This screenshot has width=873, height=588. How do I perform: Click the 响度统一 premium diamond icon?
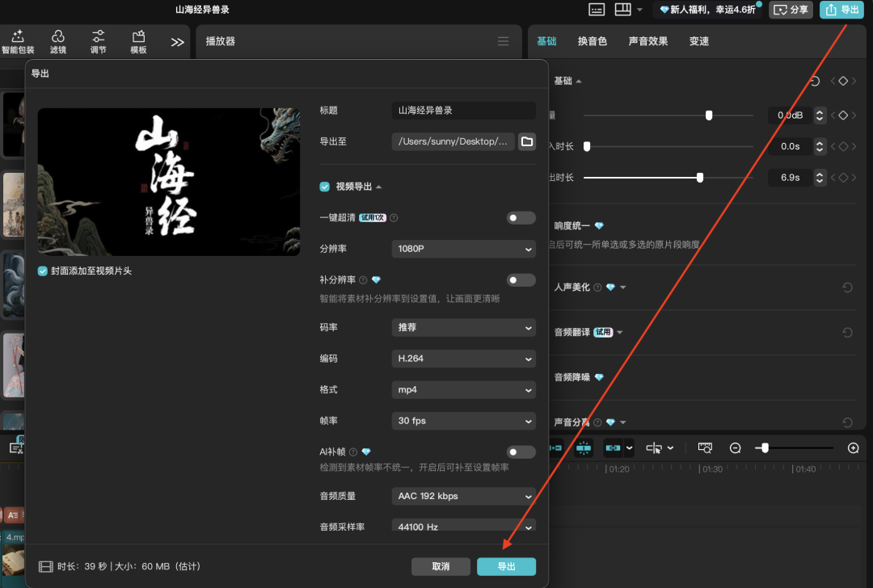point(599,226)
